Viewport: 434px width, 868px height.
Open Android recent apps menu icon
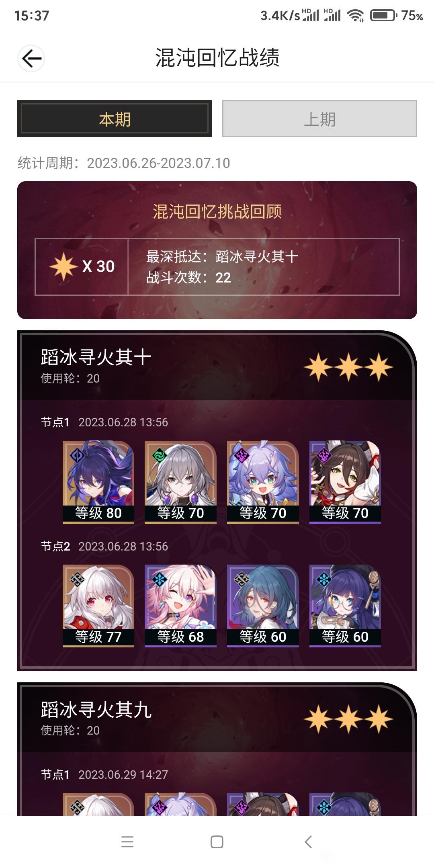[127, 841]
